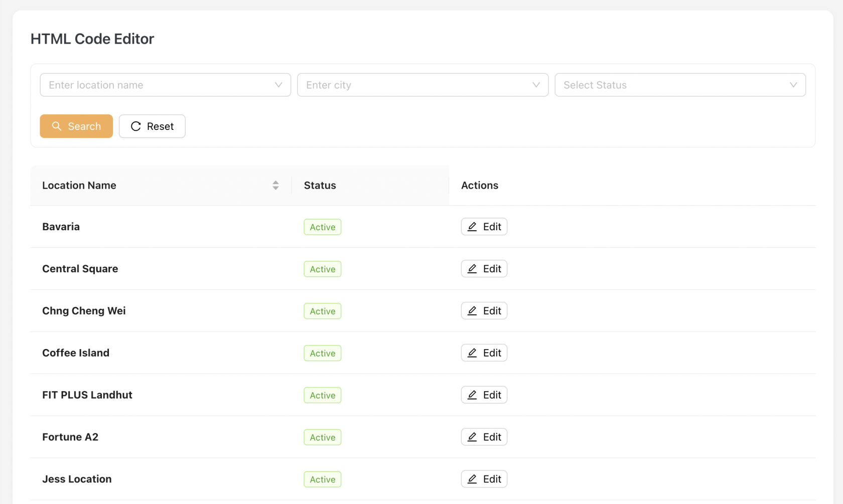
Task: Edit the FIT PLUS Landhut location
Action: [484, 395]
